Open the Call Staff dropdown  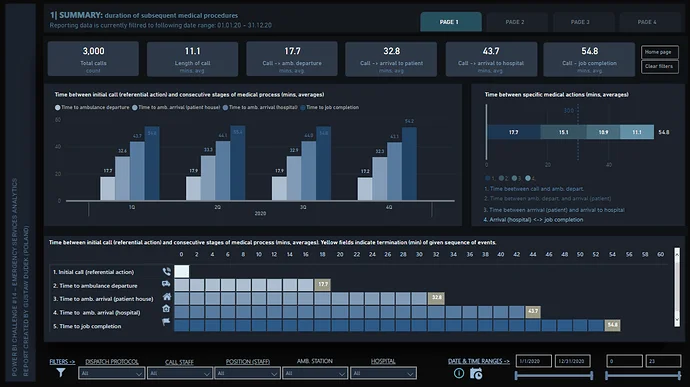point(180,373)
